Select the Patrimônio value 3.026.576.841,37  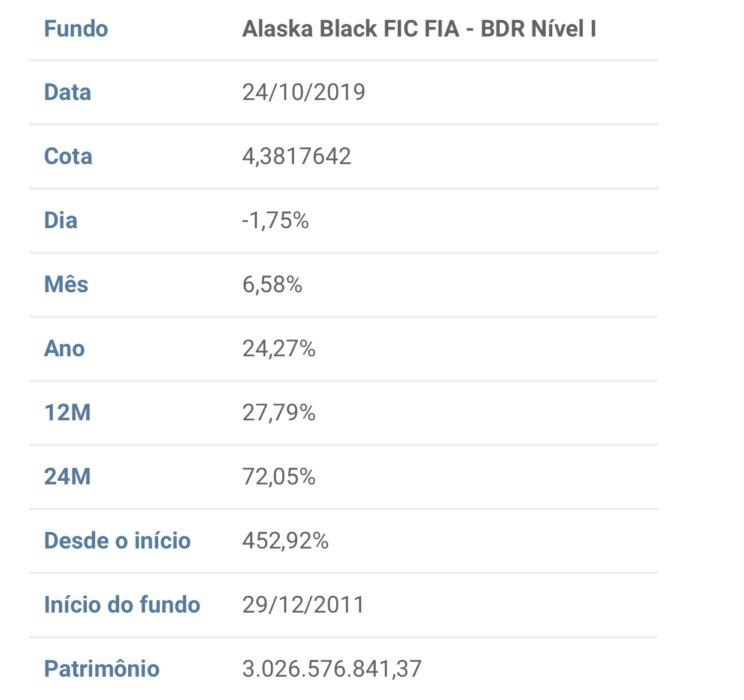(x=332, y=669)
